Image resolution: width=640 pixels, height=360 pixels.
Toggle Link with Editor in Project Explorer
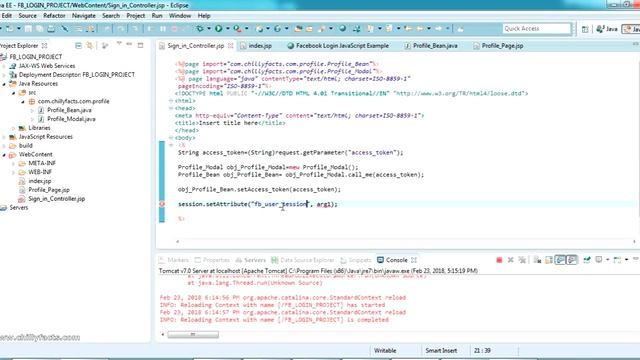pos(89,46)
